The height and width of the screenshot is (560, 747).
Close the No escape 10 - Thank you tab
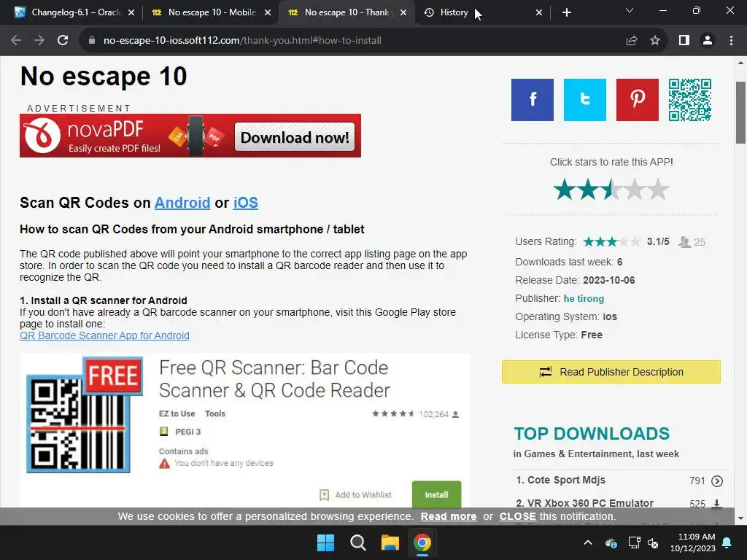pyautogui.click(x=403, y=12)
